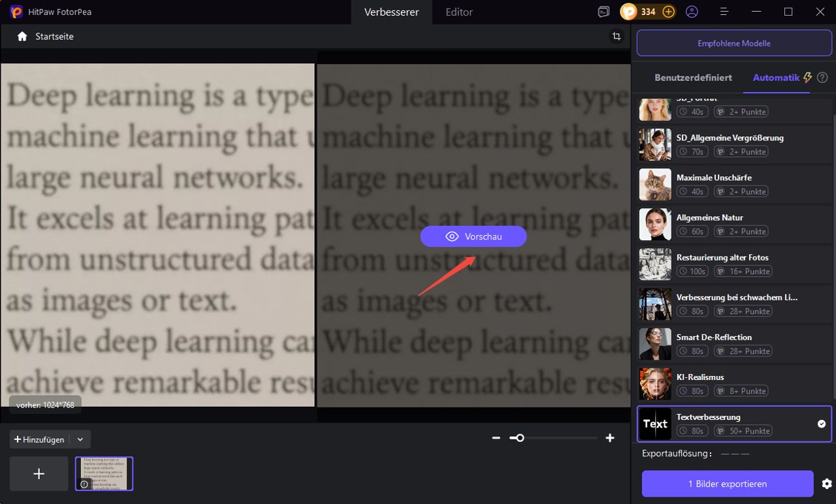Click the lightning icon beside Automatik
This screenshot has width=836, height=504.
tap(807, 78)
